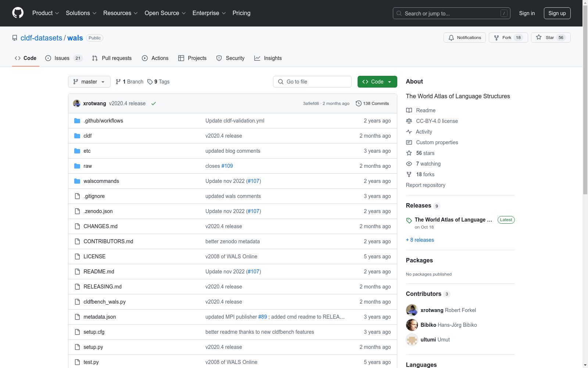
Task: Open the README.md file
Action: [x=99, y=272]
